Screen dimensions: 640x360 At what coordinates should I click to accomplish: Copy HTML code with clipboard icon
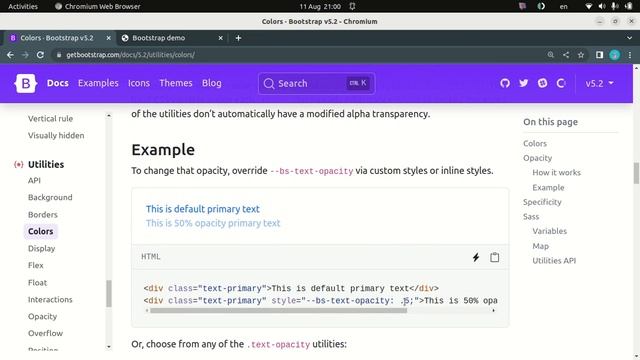pyautogui.click(x=494, y=257)
